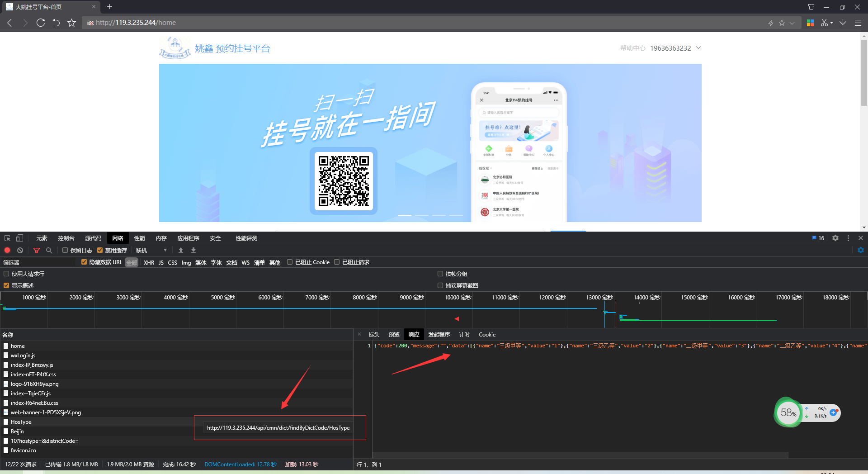
Task: Uncheck the 隐藏数据 URL checkbox
Action: point(84,262)
